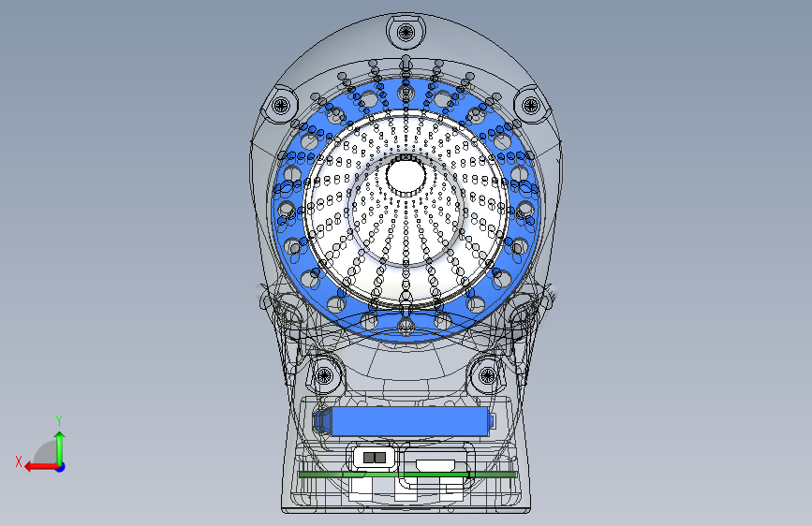This screenshot has height=526, width=812.
Task: Select the blue cylindrical part below the ring
Action: (x=404, y=421)
